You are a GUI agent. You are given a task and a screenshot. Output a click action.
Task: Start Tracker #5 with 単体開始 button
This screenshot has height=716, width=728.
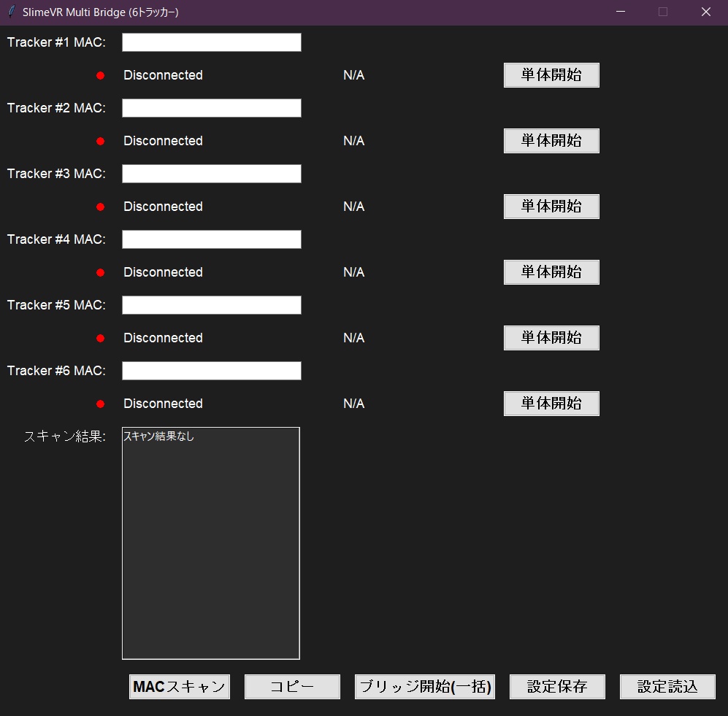551,338
